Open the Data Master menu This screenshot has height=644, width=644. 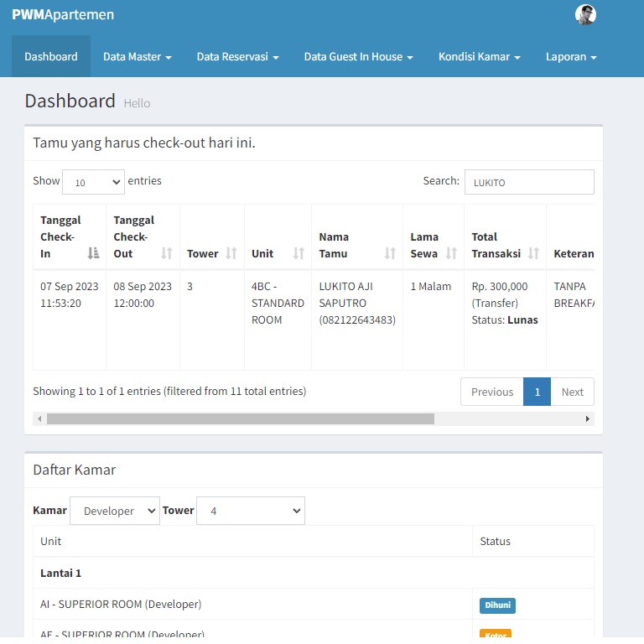coord(138,57)
